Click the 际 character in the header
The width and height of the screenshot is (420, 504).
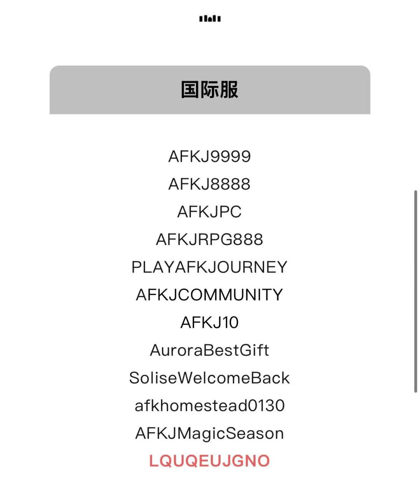(x=210, y=89)
